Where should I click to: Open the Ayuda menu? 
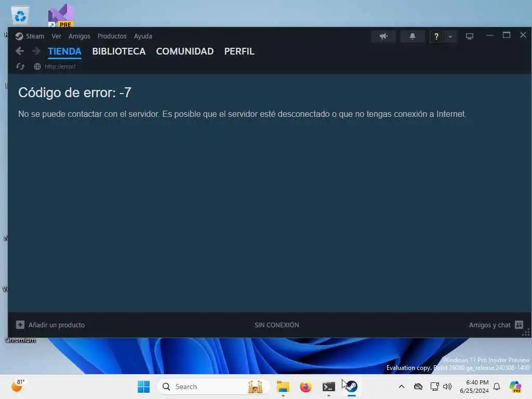pos(143,36)
